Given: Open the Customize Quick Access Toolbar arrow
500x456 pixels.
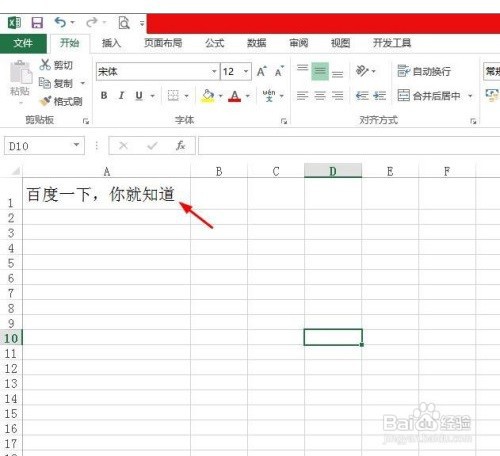Looking at the screenshot, I should (x=142, y=23).
